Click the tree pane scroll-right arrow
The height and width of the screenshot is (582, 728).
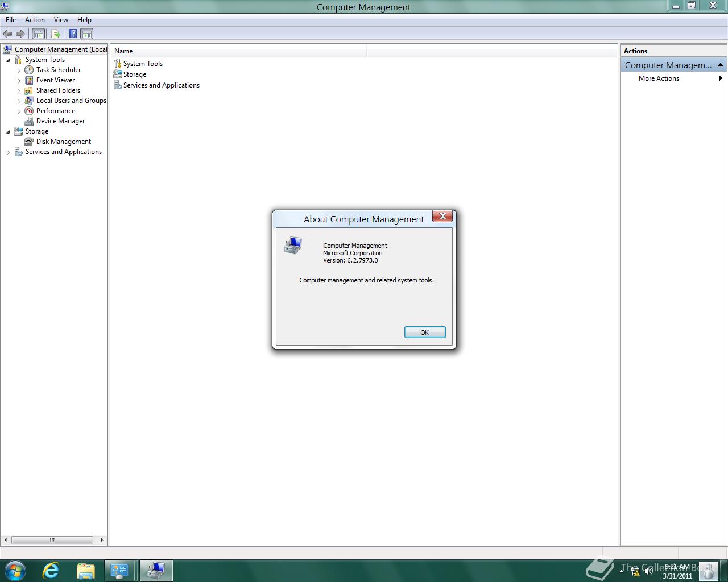(x=102, y=540)
